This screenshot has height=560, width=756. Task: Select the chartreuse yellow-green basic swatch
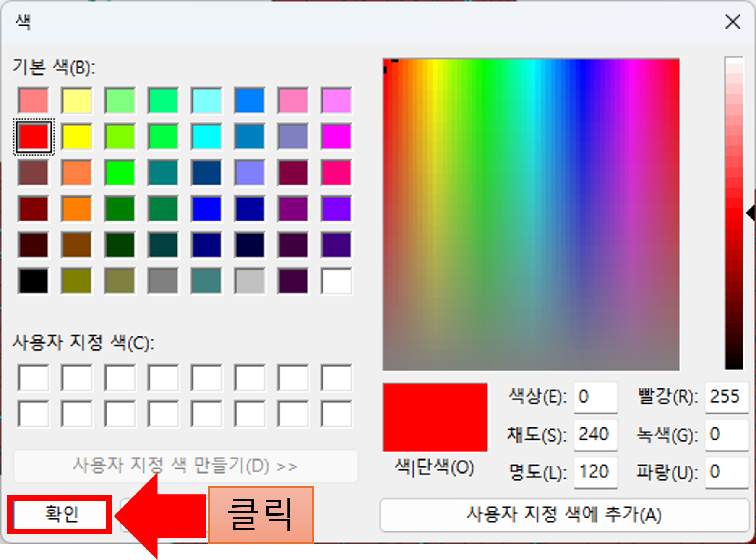pos(120,137)
